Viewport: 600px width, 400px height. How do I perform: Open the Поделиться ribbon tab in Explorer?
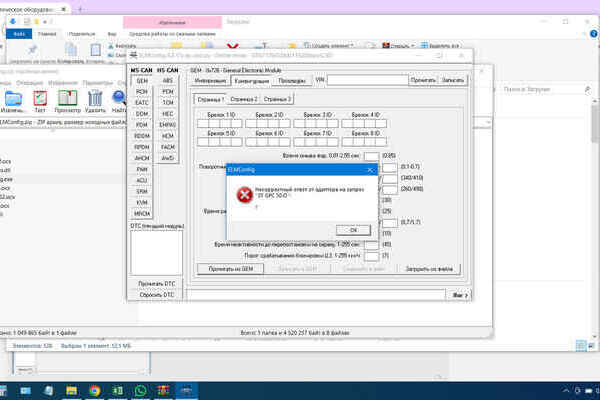[x=82, y=34]
